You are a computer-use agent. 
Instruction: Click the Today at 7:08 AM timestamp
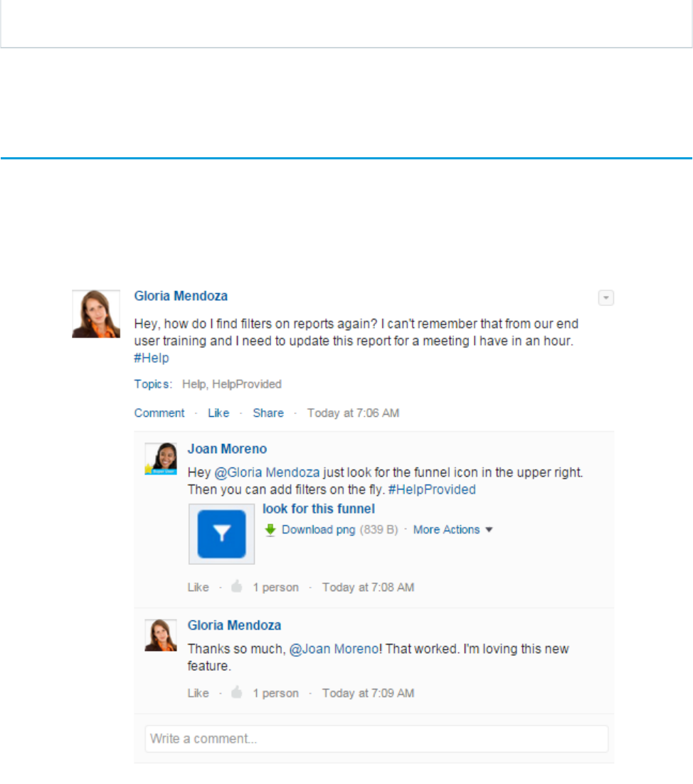(368, 588)
